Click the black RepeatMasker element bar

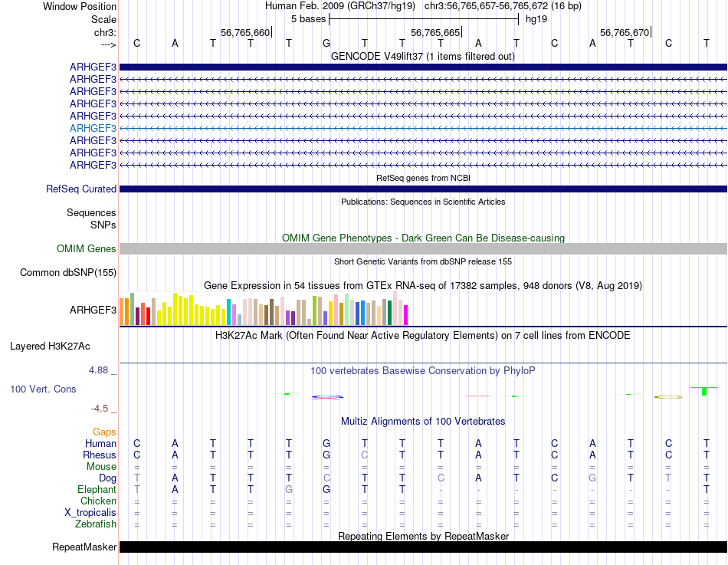click(423, 547)
